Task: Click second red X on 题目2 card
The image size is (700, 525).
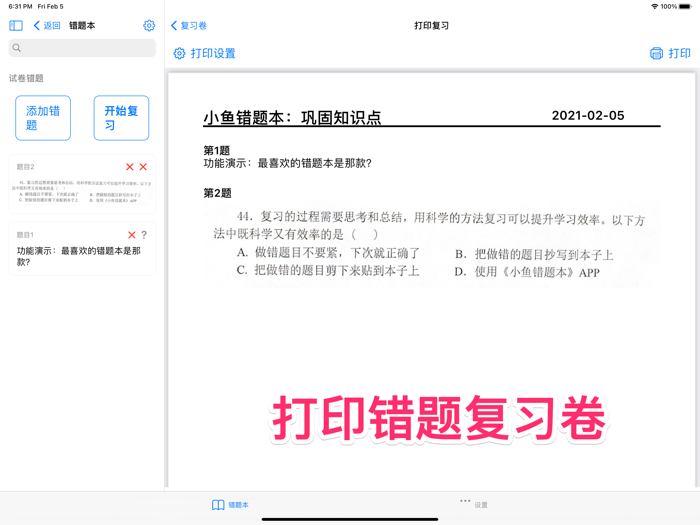Action: tap(143, 167)
